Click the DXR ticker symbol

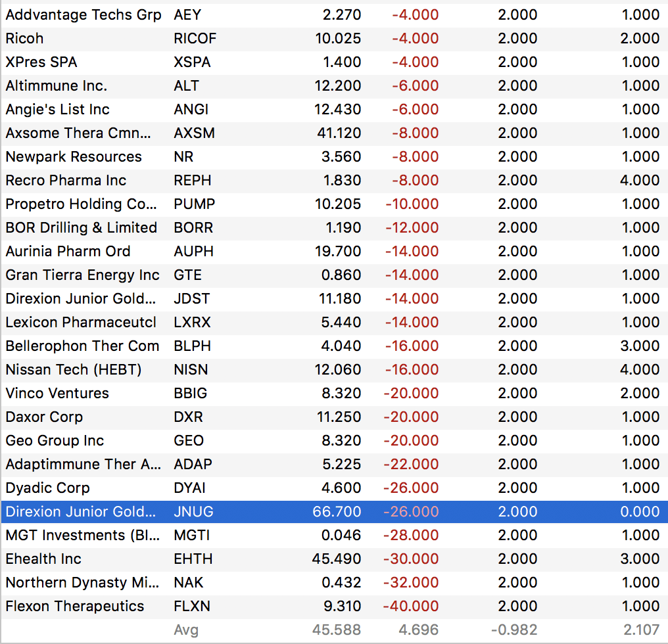point(188,417)
